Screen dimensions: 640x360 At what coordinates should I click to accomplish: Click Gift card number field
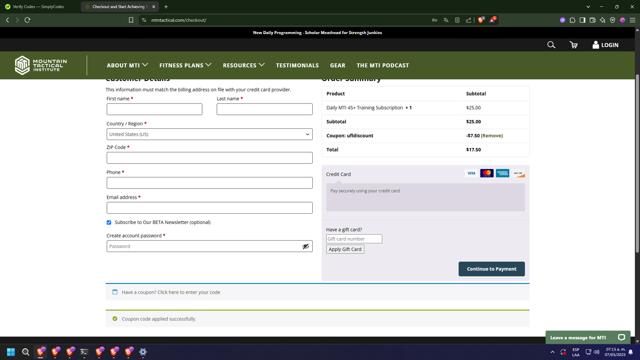[354, 239]
